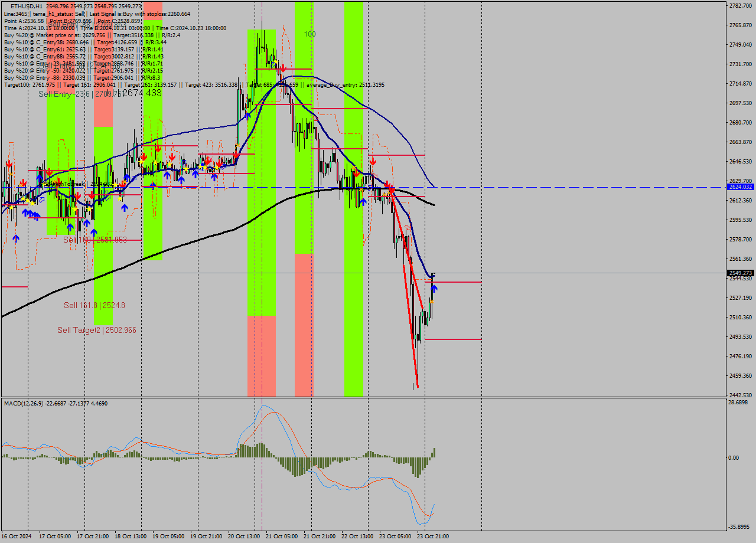Click the 2510.360 price scale value
This screenshot has height=543, width=756.
[x=741, y=317]
